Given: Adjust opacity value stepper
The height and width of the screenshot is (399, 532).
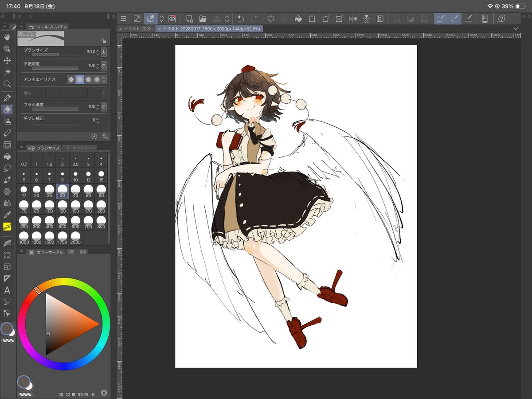Looking at the screenshot, I should coord(98,66).
